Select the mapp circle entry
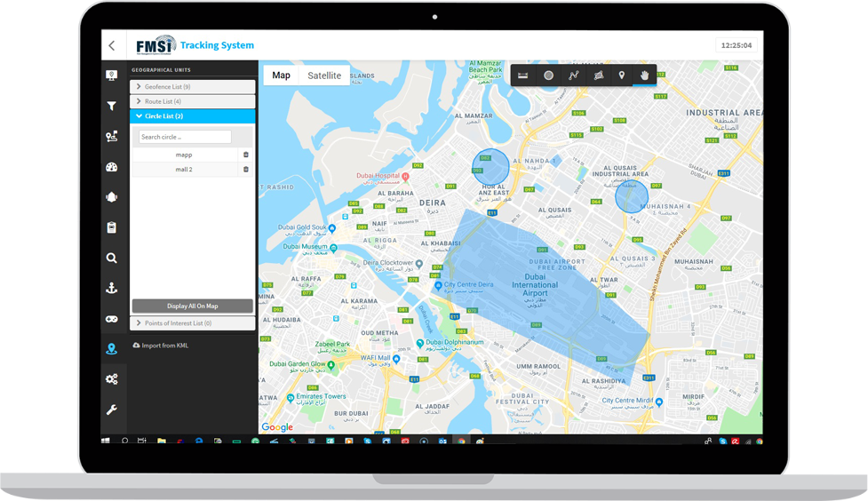This screenshot has height=501, width=868. [184, 155]
